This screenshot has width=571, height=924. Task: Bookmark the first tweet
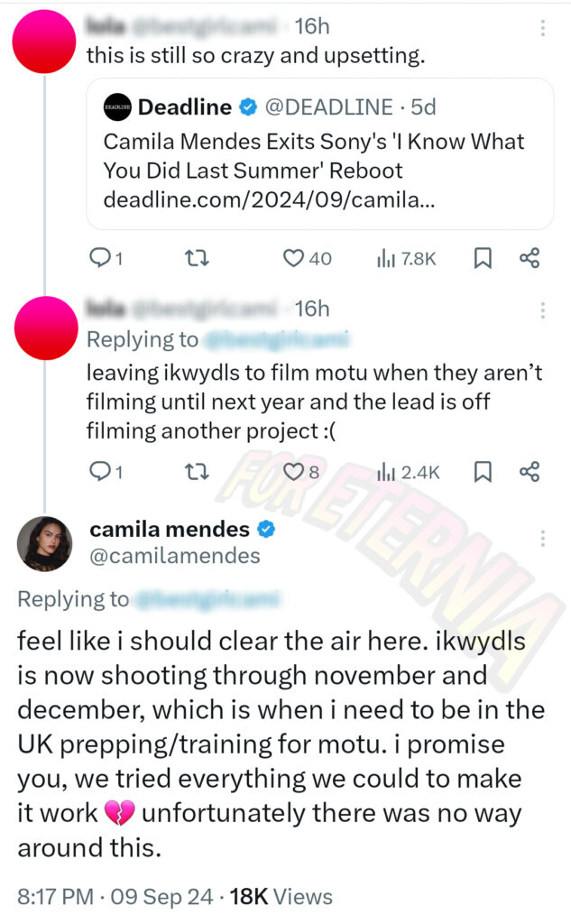(483, 258)
